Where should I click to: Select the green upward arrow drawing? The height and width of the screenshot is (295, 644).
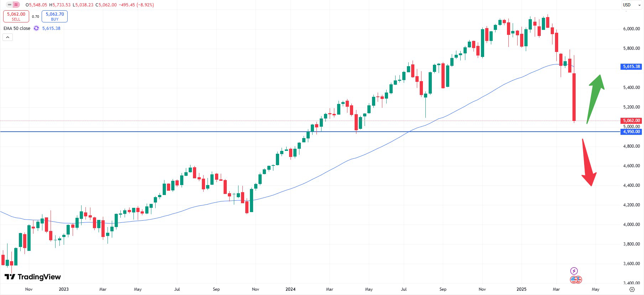[x=595, y=95]
